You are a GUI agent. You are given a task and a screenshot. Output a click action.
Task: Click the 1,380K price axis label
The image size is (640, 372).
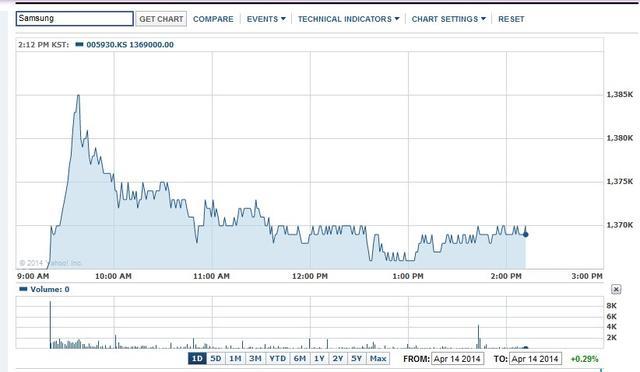[x=620, y=138]
